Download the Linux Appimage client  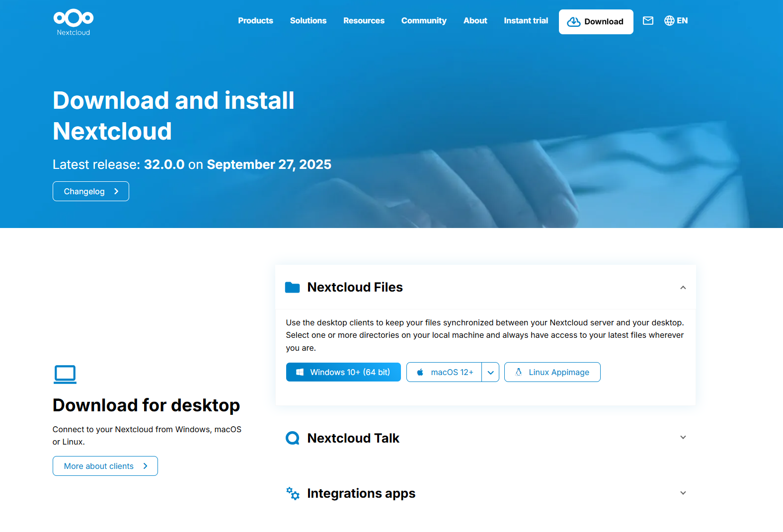pyautogui.click(x=552, y=373)
